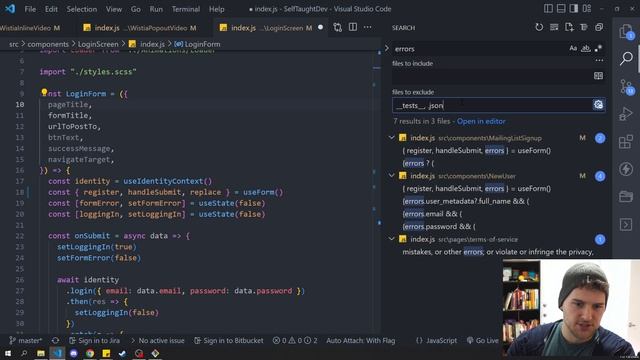
Task: Click Sign in to Bitbucket
Action: 229,340
